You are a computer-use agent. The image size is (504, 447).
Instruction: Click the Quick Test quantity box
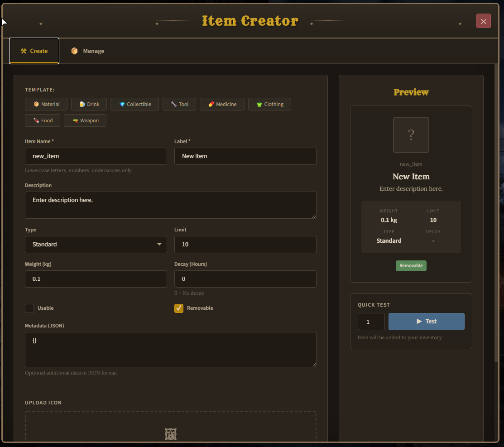(x=371, y=321)
